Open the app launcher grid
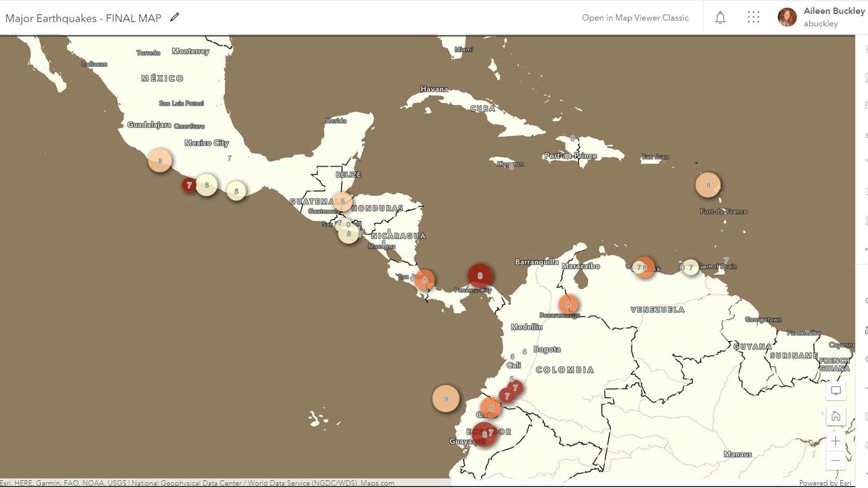Viewport: 868px width, 488px height. tap(753, 18)
